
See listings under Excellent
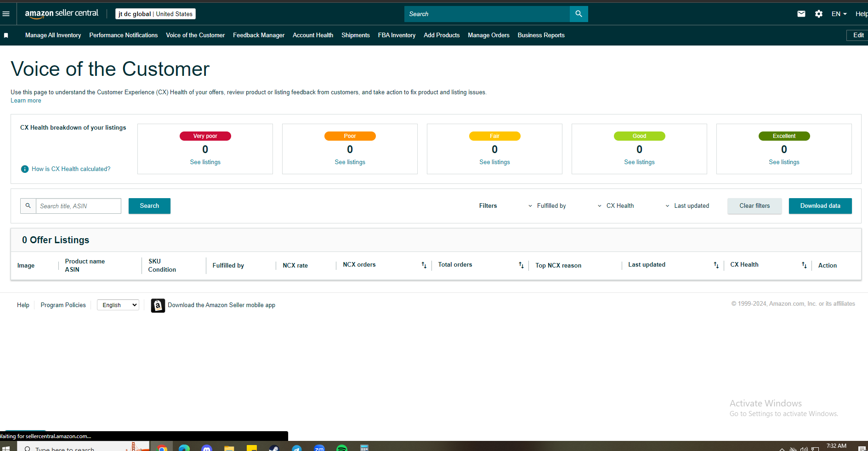(x=784, y=162)
